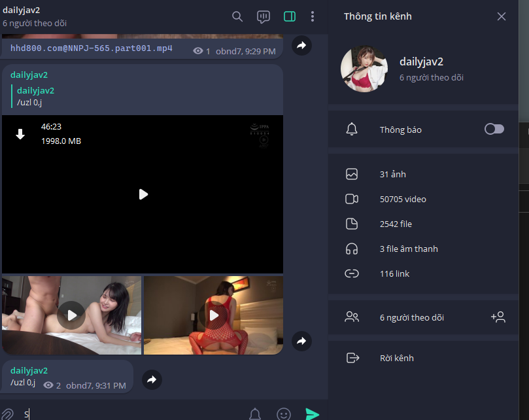Open the emoji picker smiley icon
Image resolution: width=529 pixels, height=420 pixels.
pos(283,413)
